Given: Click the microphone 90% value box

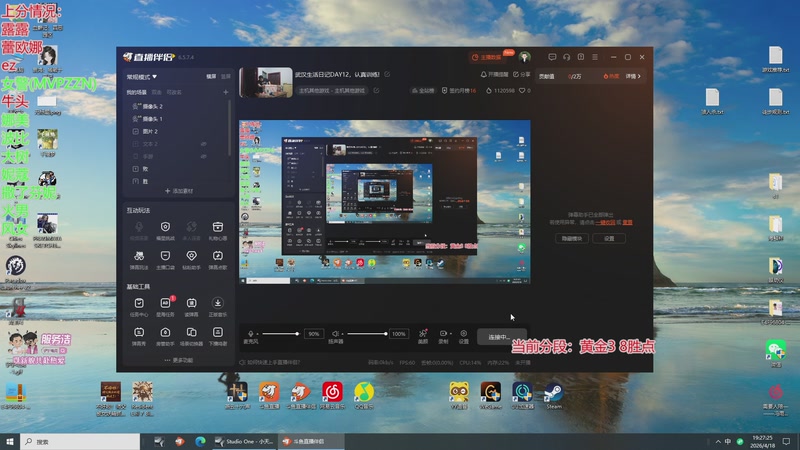Looking at the screenshot, I should pos(314,334).
